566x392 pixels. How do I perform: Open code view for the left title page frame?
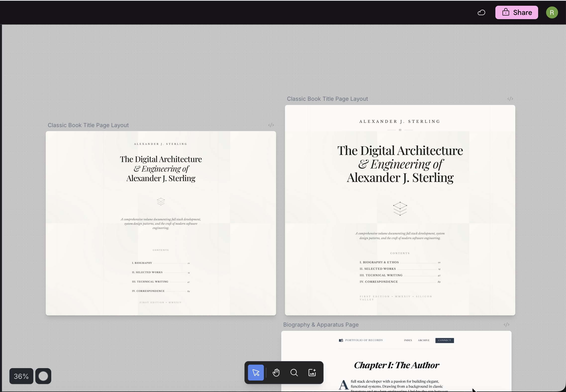point(271,125)
